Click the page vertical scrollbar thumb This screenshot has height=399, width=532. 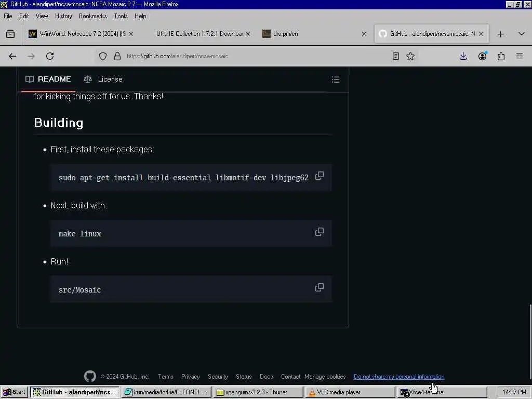point(530,341)
